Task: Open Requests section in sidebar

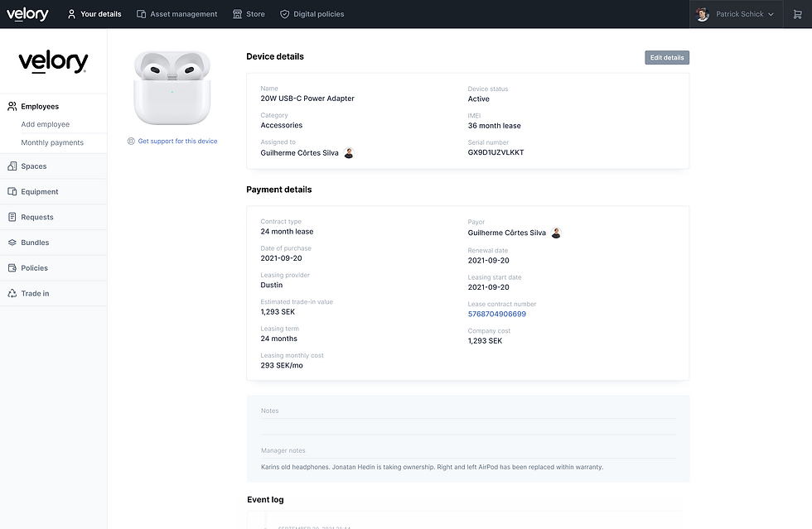Action: click(x=53, y=217)
